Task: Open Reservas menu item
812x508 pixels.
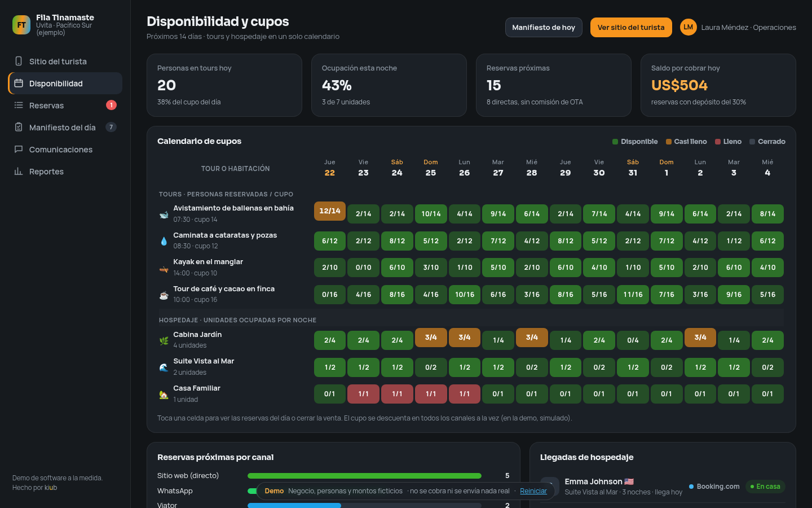Action: [65, 105]
